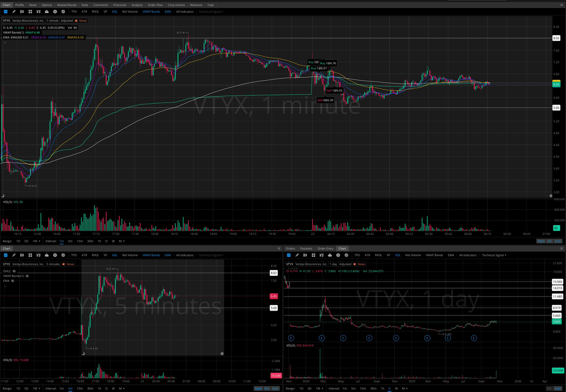This screenshot has width=566, height=392.
Task: Switch to the Order Flow tab
Action: [155, 5]
